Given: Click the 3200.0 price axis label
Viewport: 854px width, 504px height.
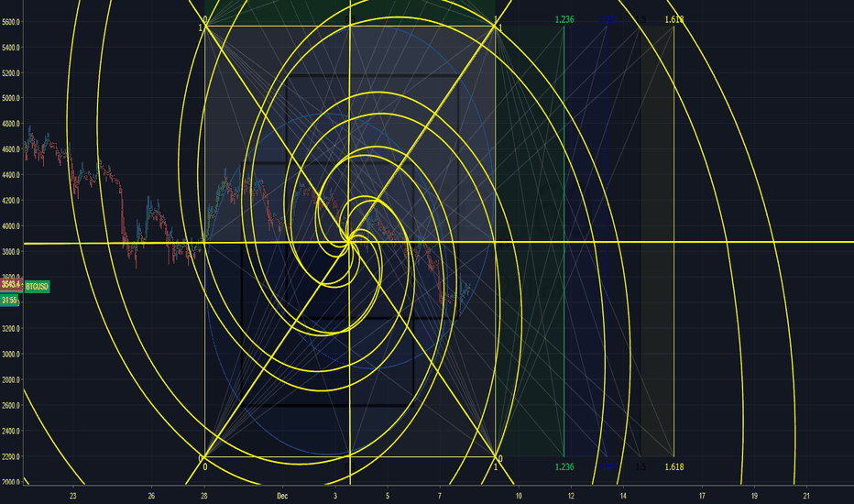Looking at the screenshot, I should click(11, 329).
